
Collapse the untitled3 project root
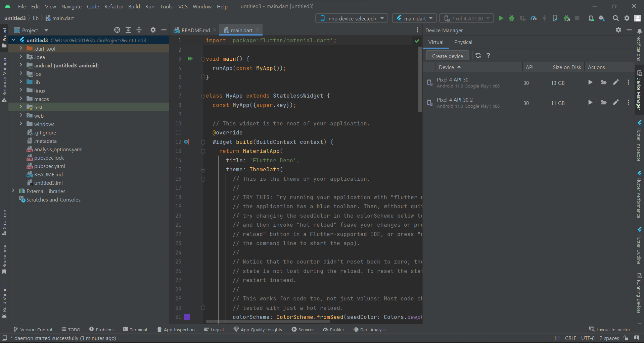point(13,40)
